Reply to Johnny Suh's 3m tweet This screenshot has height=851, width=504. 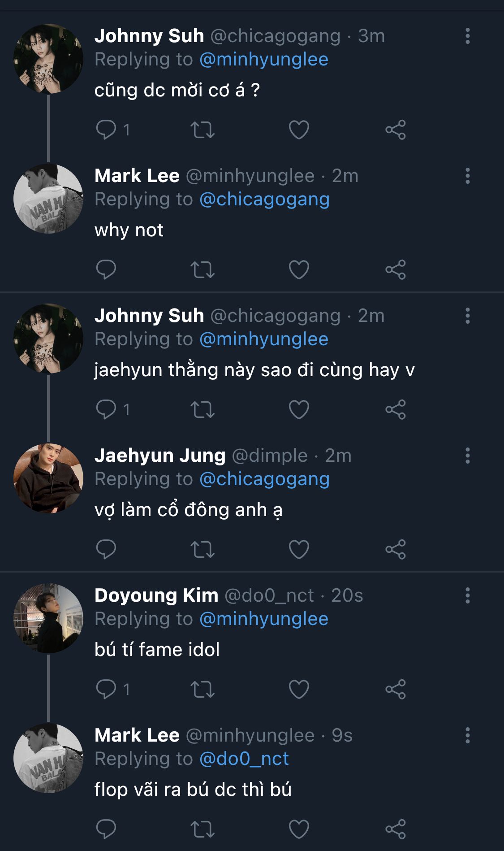pyautogui.click(x=106, y=130)
